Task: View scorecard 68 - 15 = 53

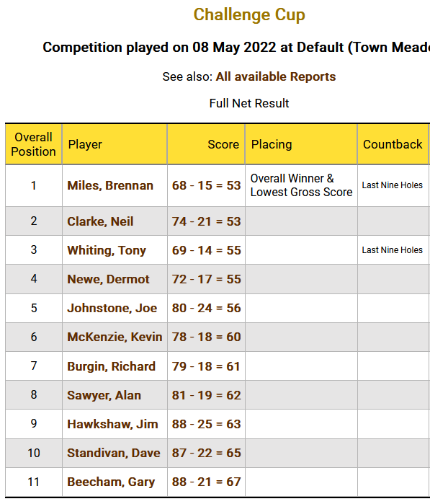Action: click(206, 185)
